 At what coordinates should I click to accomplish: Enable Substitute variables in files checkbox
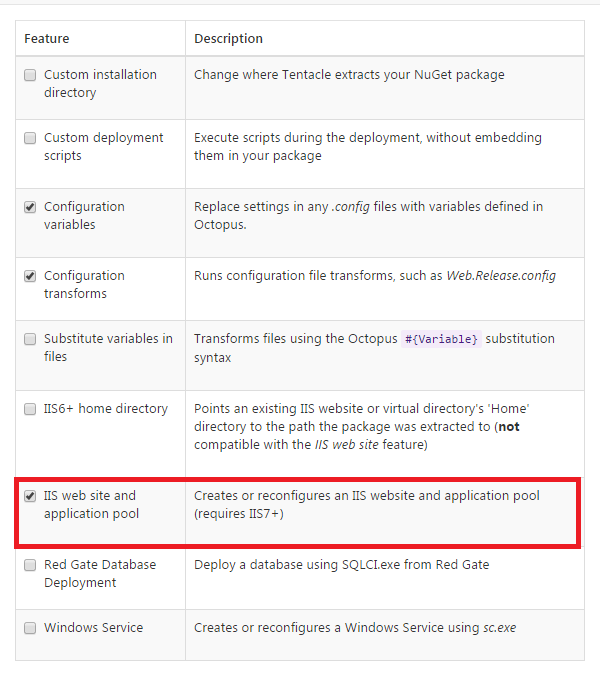(x=30, y=339)
